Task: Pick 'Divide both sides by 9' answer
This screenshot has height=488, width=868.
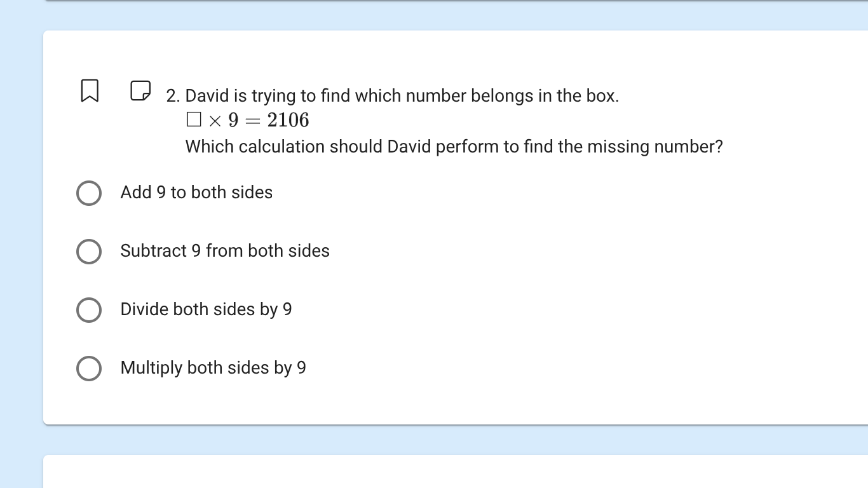Action: [89, 310]
